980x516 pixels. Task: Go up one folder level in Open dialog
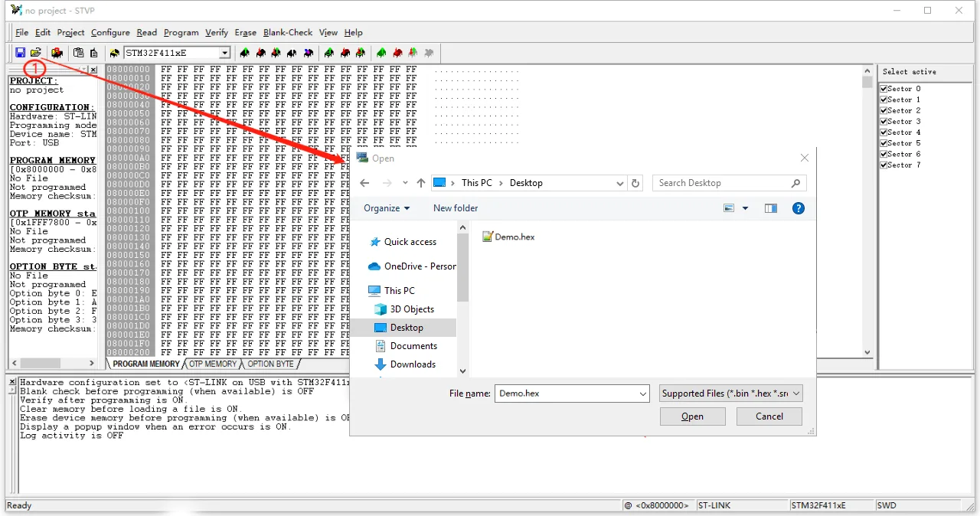pos(421,183)
